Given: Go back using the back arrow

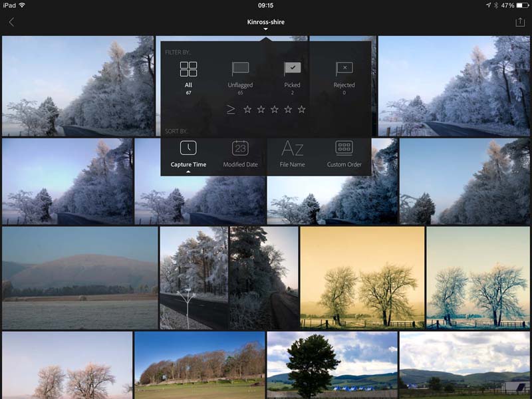Looking at the screenshot, I should pyautogui.click(x=11, y=22).
